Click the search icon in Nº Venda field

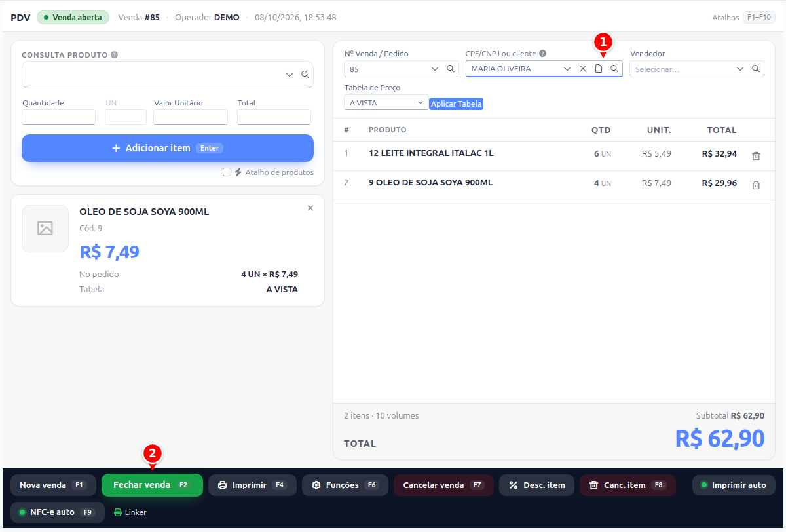451,69
